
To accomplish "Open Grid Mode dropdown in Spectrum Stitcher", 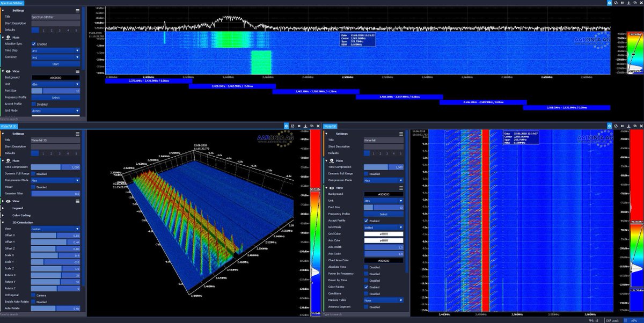I will pos(55,111).
